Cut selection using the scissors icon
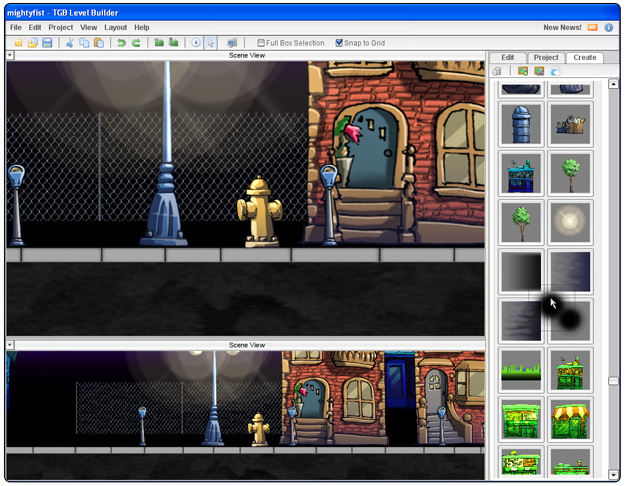This screenshot has height=486, width=625. click(x=70, y=43)
